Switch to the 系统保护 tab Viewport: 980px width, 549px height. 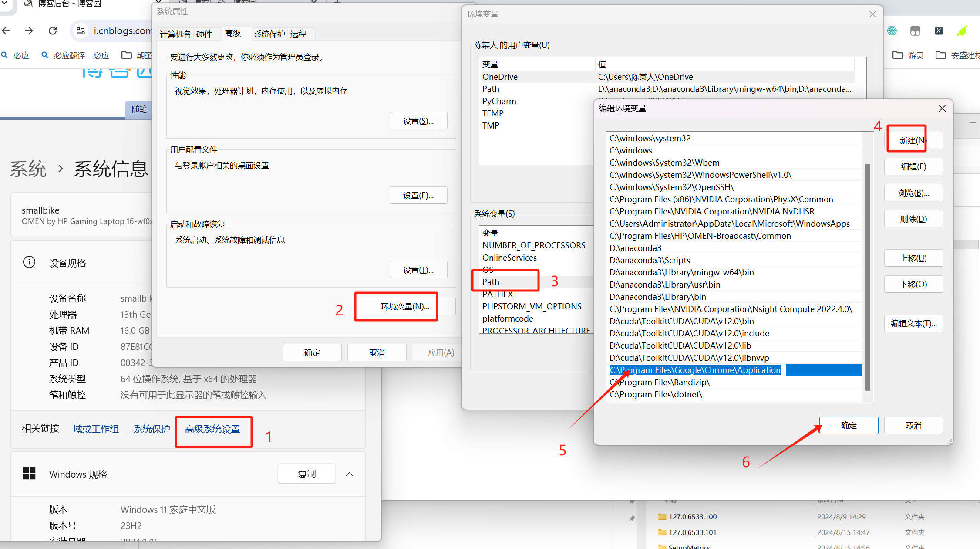tap(269, 34)
